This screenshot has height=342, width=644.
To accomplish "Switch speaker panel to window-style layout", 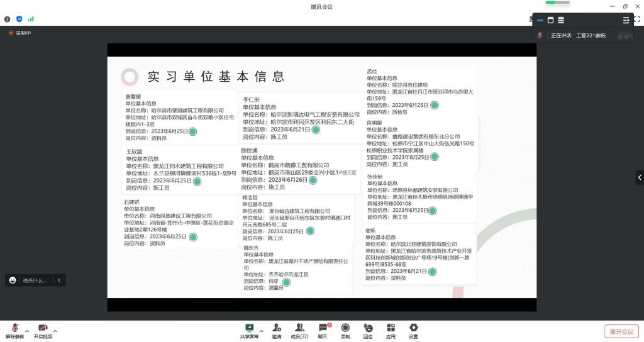I will coord(550,20).
